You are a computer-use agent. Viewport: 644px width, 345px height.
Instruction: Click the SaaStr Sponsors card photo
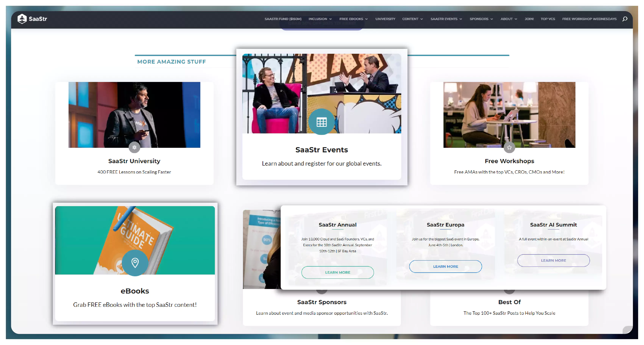[262, 249]
